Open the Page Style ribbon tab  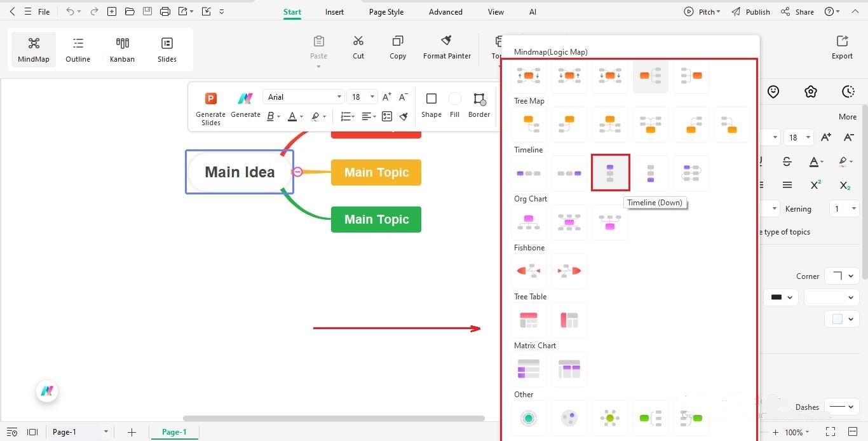(386, 12)
